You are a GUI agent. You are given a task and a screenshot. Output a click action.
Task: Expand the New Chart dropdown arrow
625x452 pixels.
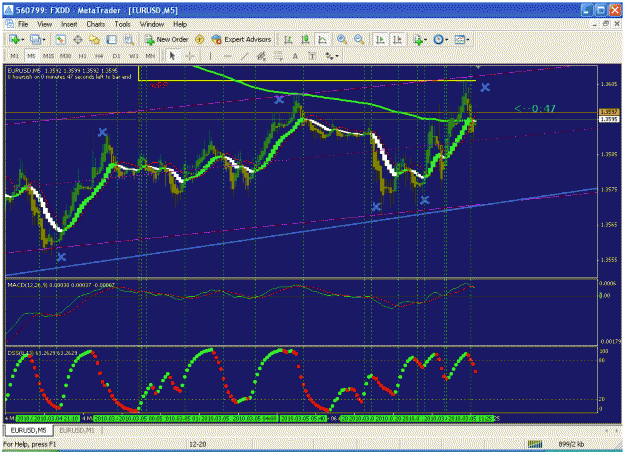22,40
